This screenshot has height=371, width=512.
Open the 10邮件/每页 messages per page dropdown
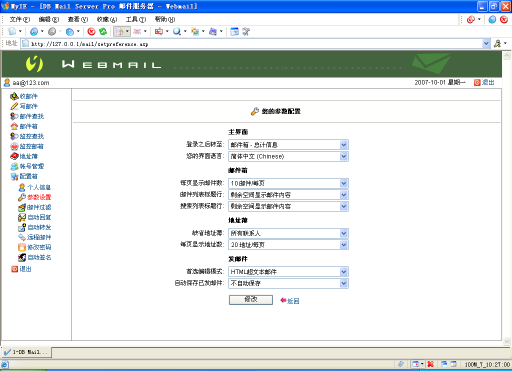coord(344,183)
